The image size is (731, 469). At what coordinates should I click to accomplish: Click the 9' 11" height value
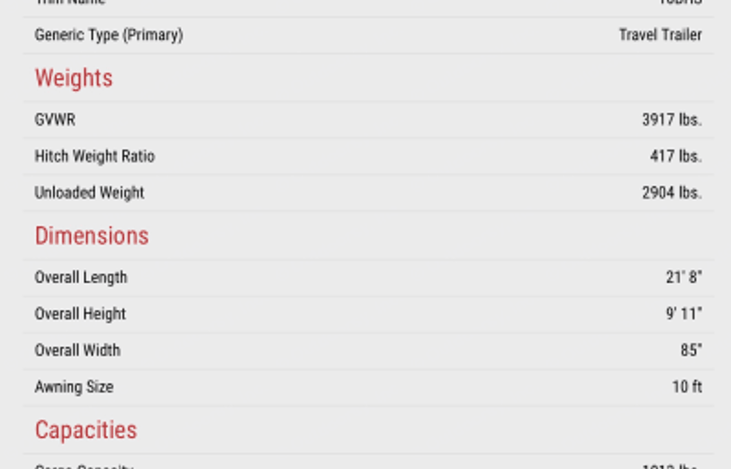click(x=683, y=314)
